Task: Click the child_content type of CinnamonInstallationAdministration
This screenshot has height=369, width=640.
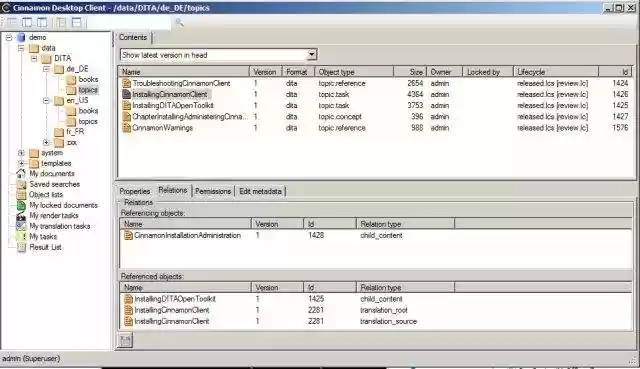Action: 381,236
